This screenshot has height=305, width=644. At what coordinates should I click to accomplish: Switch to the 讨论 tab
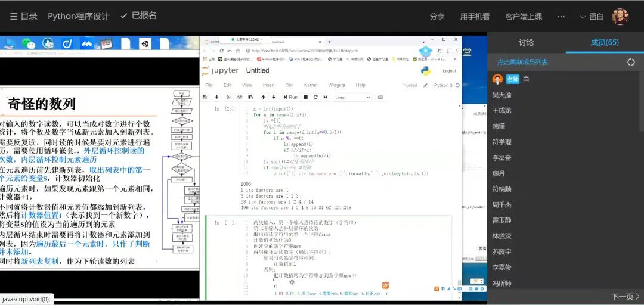(x=526, y=42)
